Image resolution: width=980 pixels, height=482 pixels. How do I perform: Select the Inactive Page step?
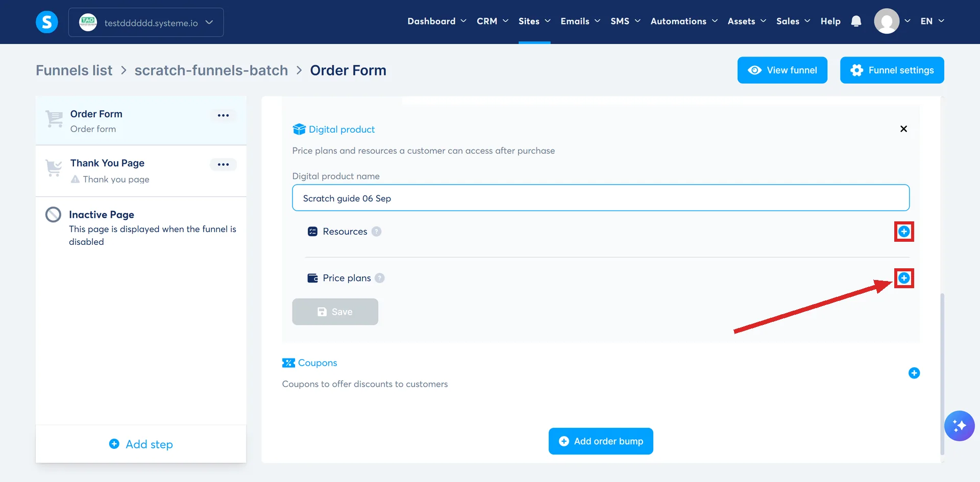[141, 227]
